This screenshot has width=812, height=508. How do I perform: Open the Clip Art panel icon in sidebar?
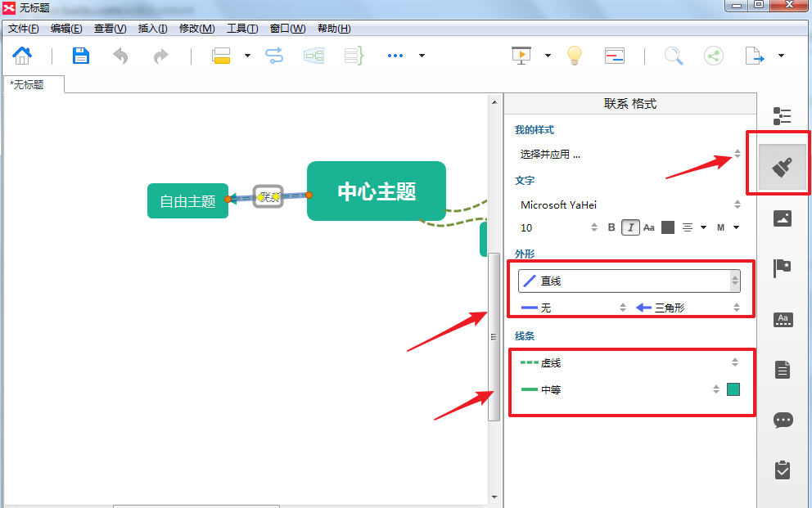783,218
